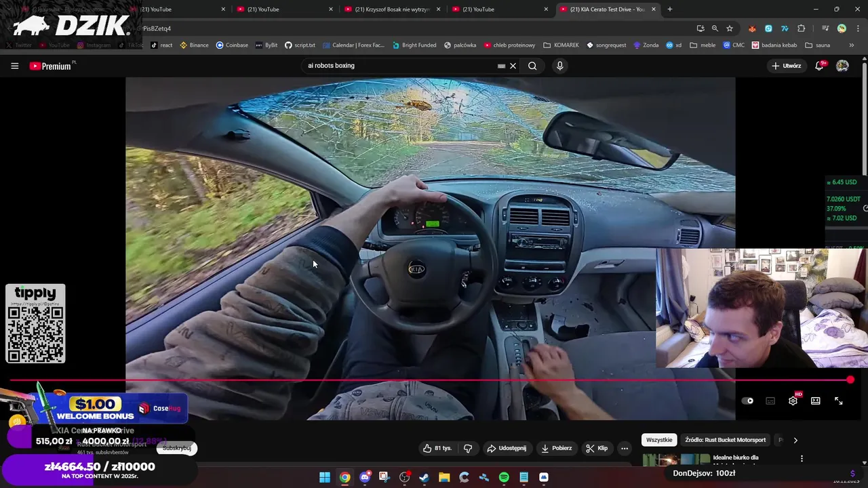Click the Pobierz download button
The width and height of the screenshot is (868, 488).
click(556, 448)
